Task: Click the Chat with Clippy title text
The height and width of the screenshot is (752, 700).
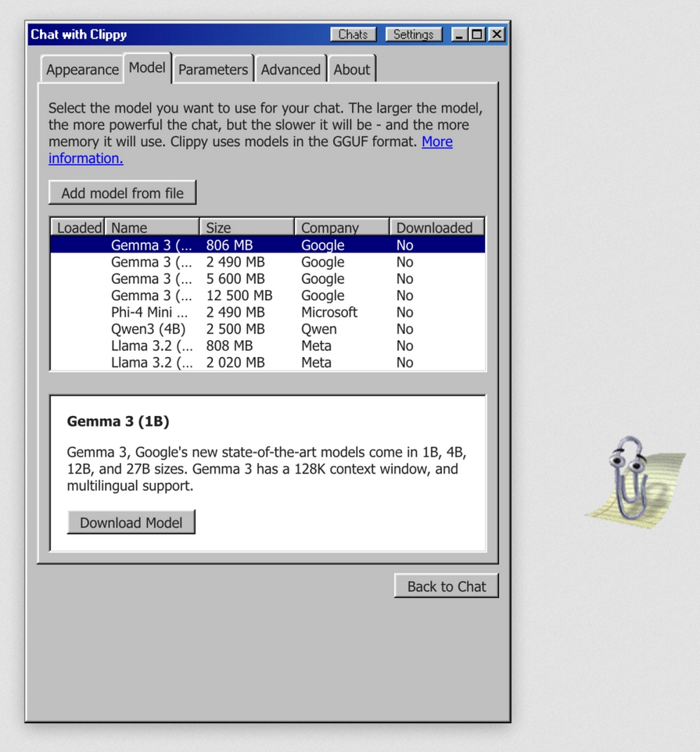Action: click(x=79, y=34)
